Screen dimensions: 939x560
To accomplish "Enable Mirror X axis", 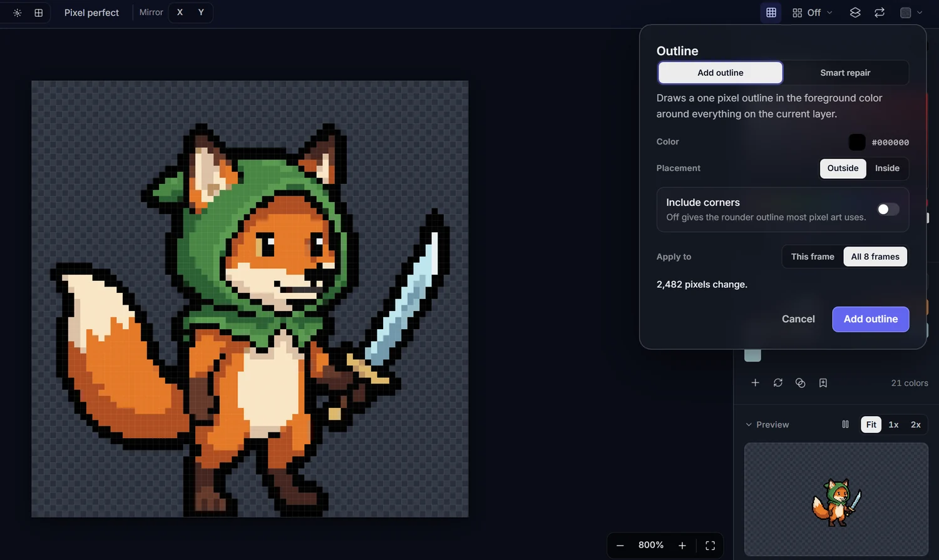I will [180, 13].
